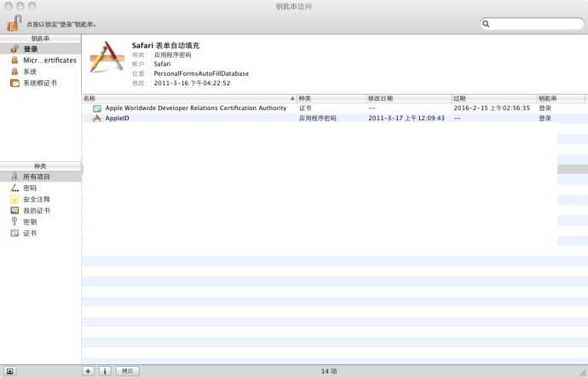Select the 登录 keychain icon in the sidebar
This screenshot has width=588, height=378.
pos(14,49)
